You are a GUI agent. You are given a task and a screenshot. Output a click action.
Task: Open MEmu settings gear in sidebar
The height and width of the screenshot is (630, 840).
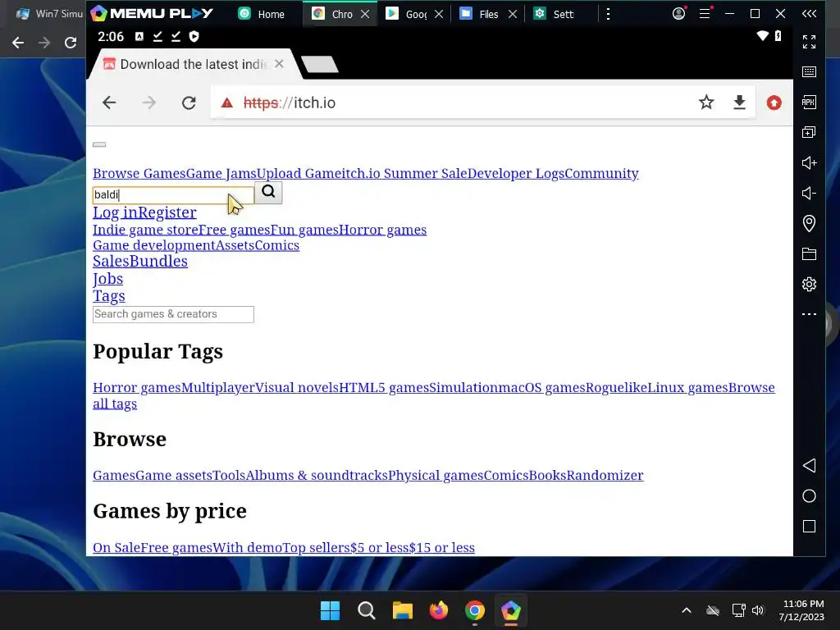[x=809, y=284]
